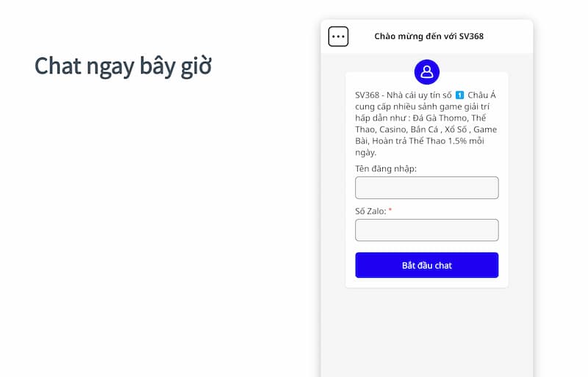
Task: Click the Đá Gà Thomo text
Action: [x=437, y=118]
